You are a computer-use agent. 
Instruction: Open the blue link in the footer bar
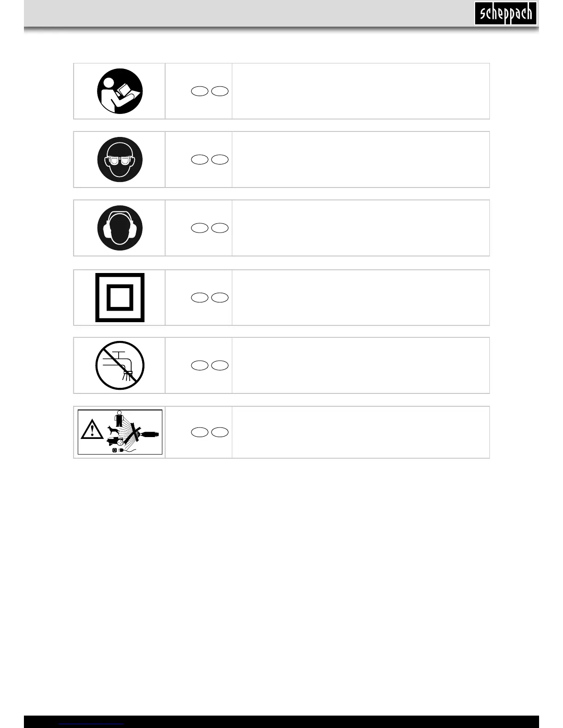click(x=92, y=724)
